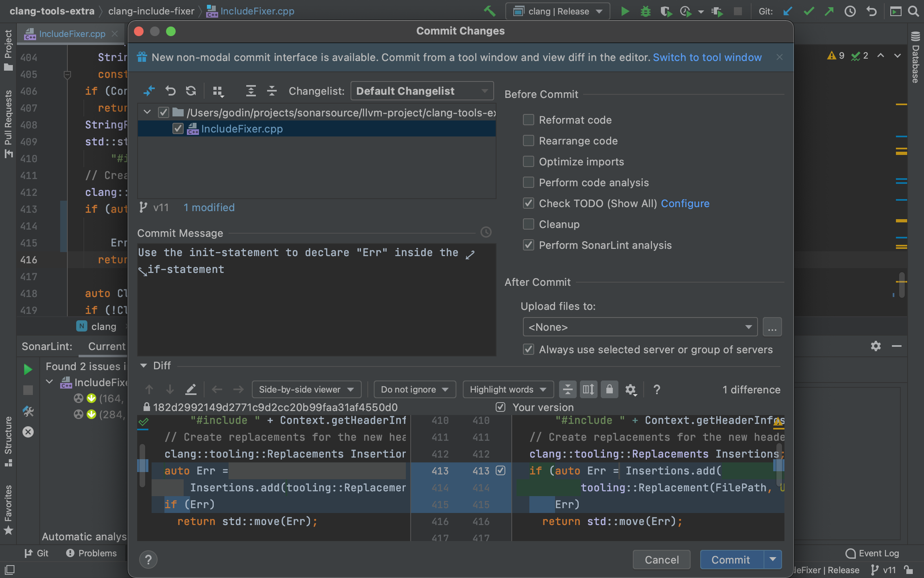The image size is (924, 578).
Task: Open the Upload files to <None> dropdown
Action: click(640, 327)
